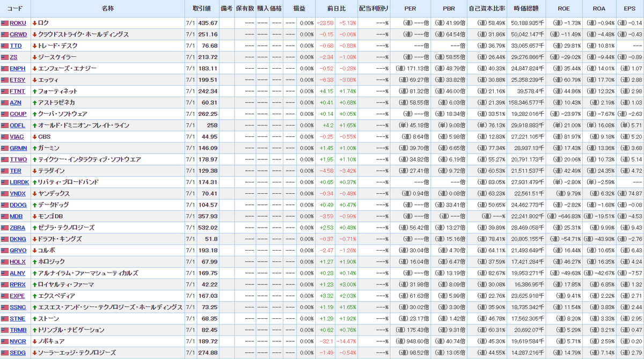Click the green up arrow beside ホロジック
Image resolution: width=644 pixels, height=359 pixels.
click(x=35, y=262)
